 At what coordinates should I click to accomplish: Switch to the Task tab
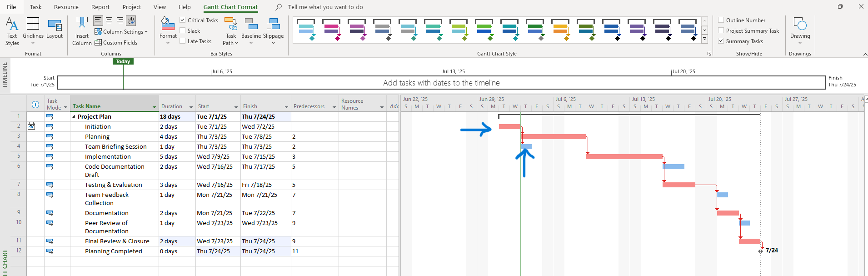pos(35,7)
